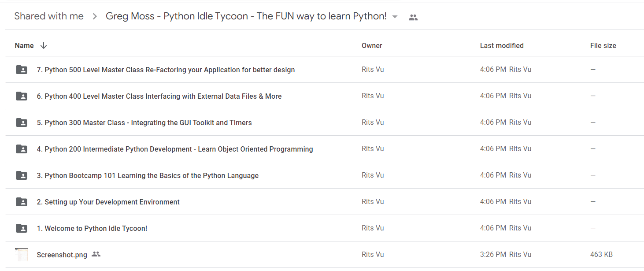Click shared folder icon for 2. Setting up

(21, 202)
